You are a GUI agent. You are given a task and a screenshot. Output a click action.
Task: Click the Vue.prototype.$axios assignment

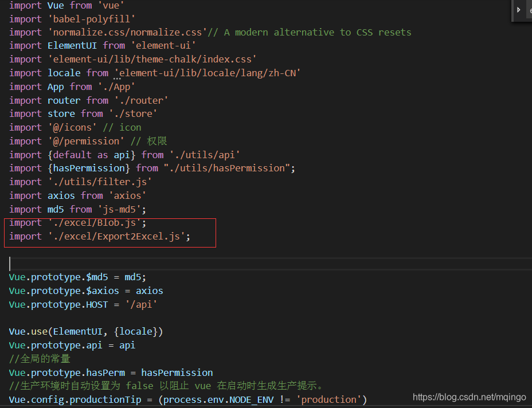[x=86, y=291]
